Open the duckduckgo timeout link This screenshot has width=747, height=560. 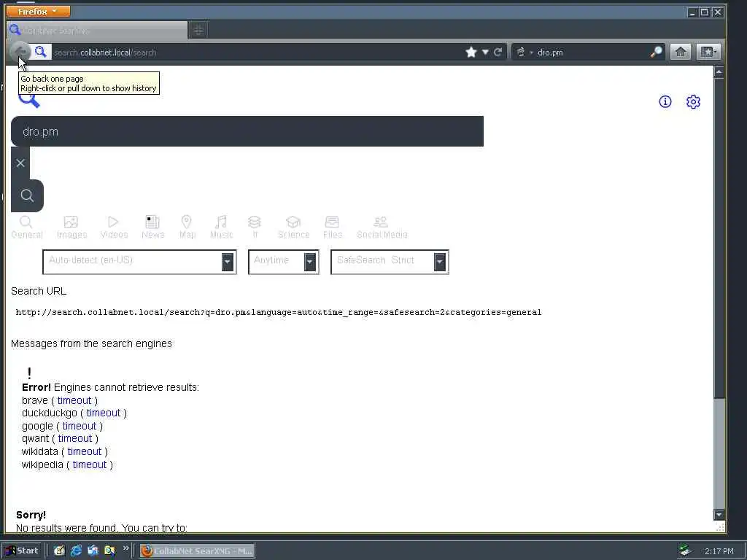[x=104, y=413]
